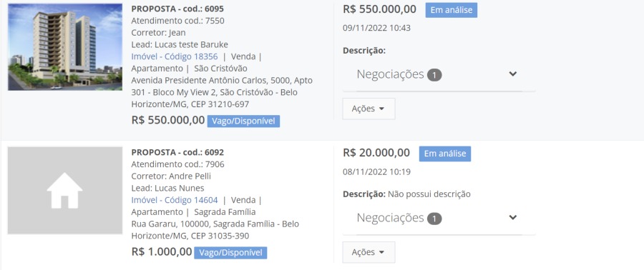Open Ações dropdown for proposal 6095
This screenshot has width=644, height=270.
(x=369, y=109)
